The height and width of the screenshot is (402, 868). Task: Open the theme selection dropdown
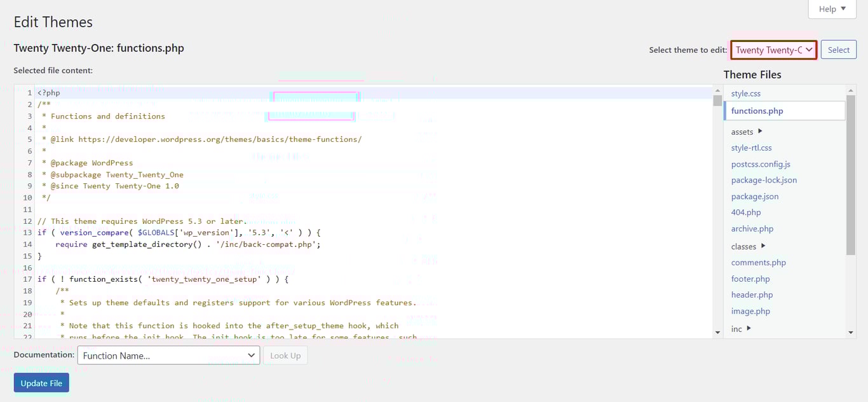coord(773,49)
